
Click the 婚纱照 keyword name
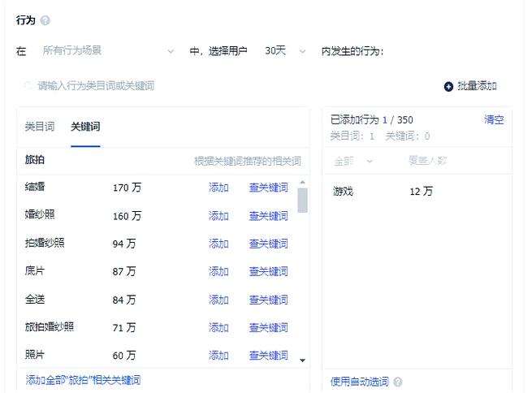point(40,214)
